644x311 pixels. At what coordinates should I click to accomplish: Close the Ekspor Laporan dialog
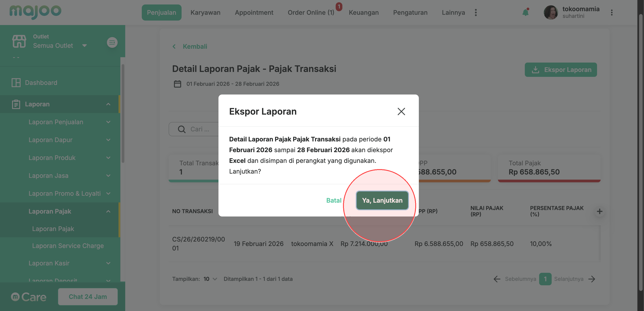point(401,111)
